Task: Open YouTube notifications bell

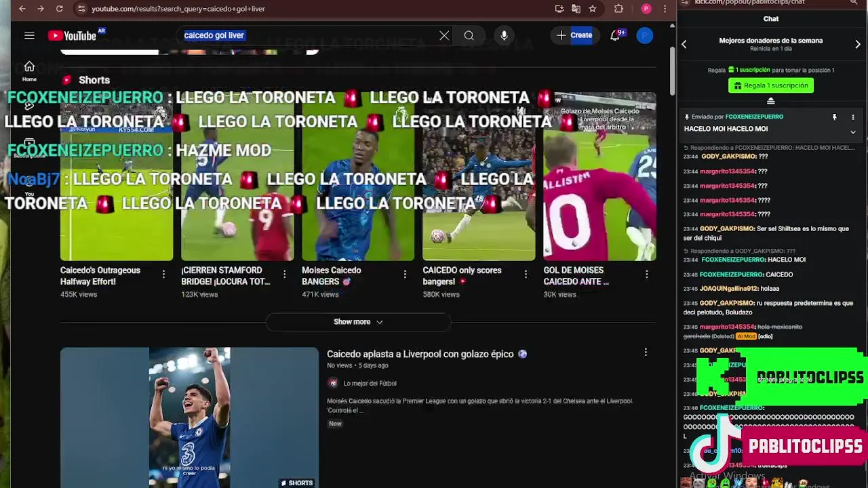Action: coord(615,35)
